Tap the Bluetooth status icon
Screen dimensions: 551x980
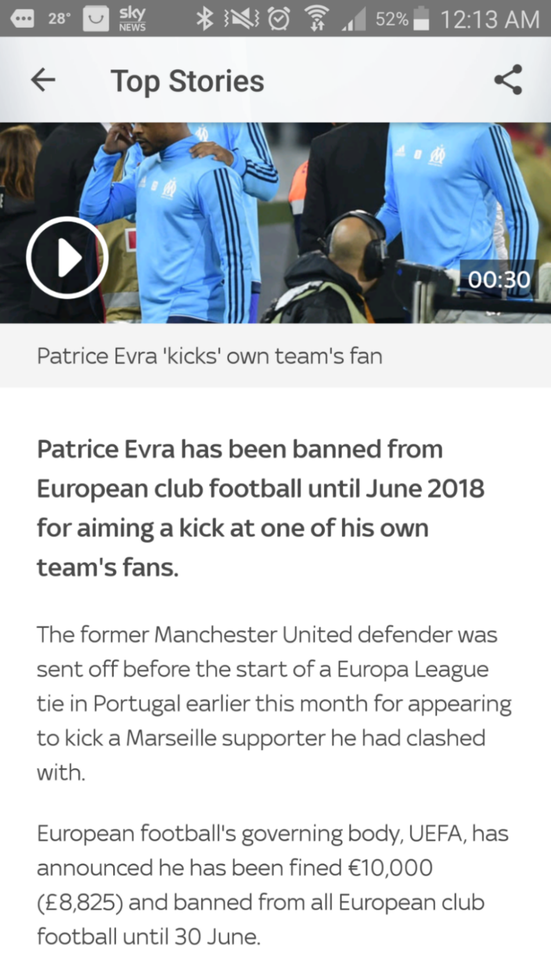coord(204,19)
